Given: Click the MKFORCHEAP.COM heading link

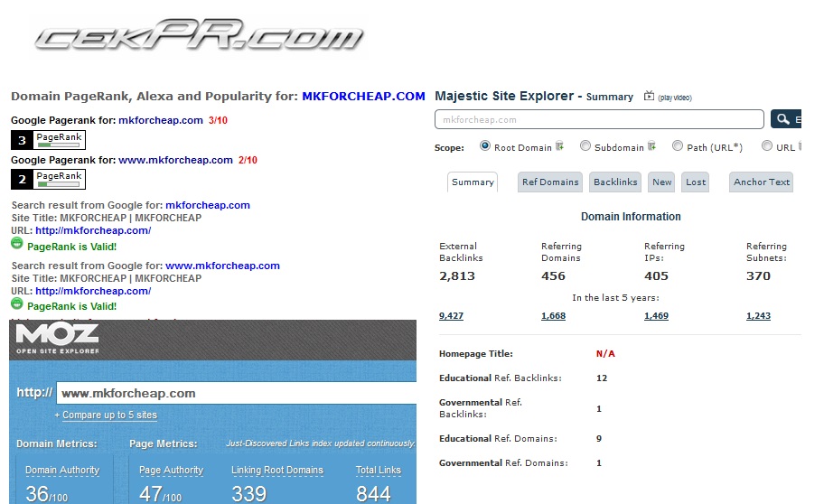Looking at the screenshot, I should pyautogui.click(x=363, y=96).
